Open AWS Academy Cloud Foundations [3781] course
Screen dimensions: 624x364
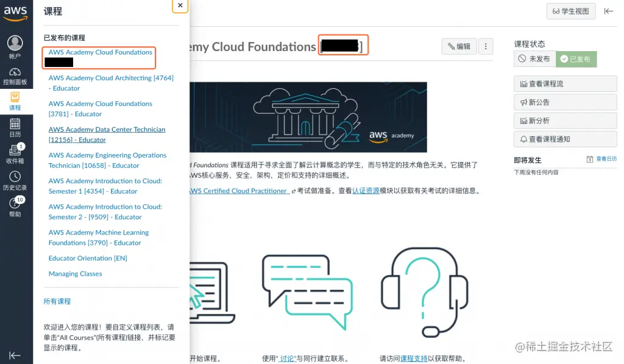101,109
